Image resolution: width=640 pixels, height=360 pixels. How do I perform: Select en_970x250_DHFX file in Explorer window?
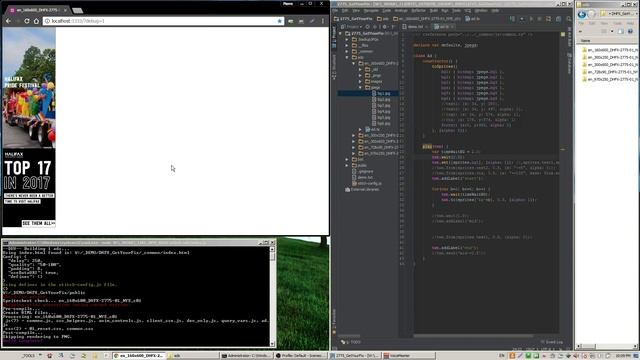tap(610, 79)
